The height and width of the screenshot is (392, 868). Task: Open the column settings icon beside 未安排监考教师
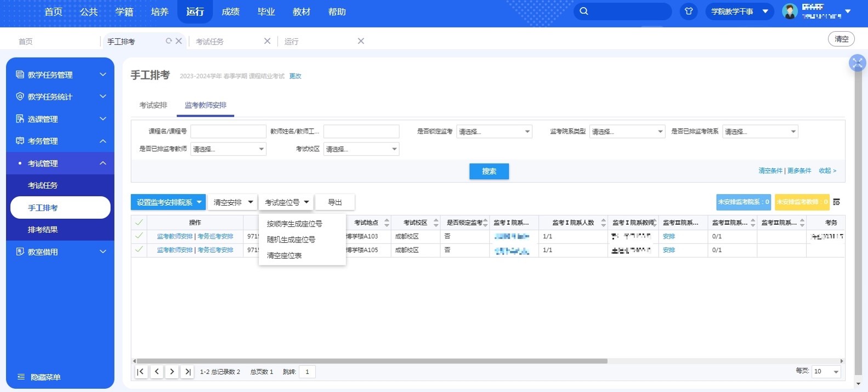[x=836, y=202]
